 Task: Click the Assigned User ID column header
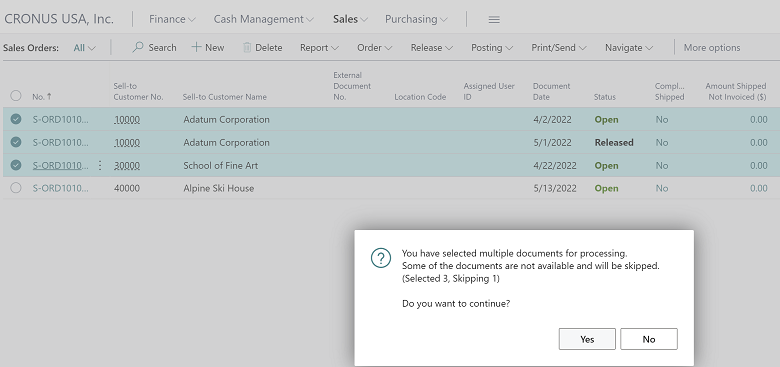click(x=489, y=92)
